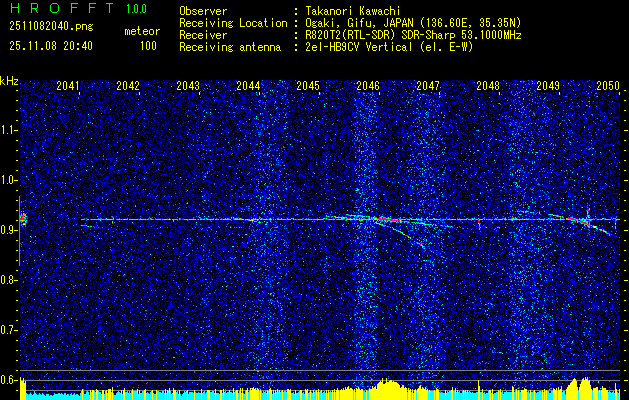Click the 0.8 kHz axis label
This screenshot has height=400, width=629.
(8, 280)
